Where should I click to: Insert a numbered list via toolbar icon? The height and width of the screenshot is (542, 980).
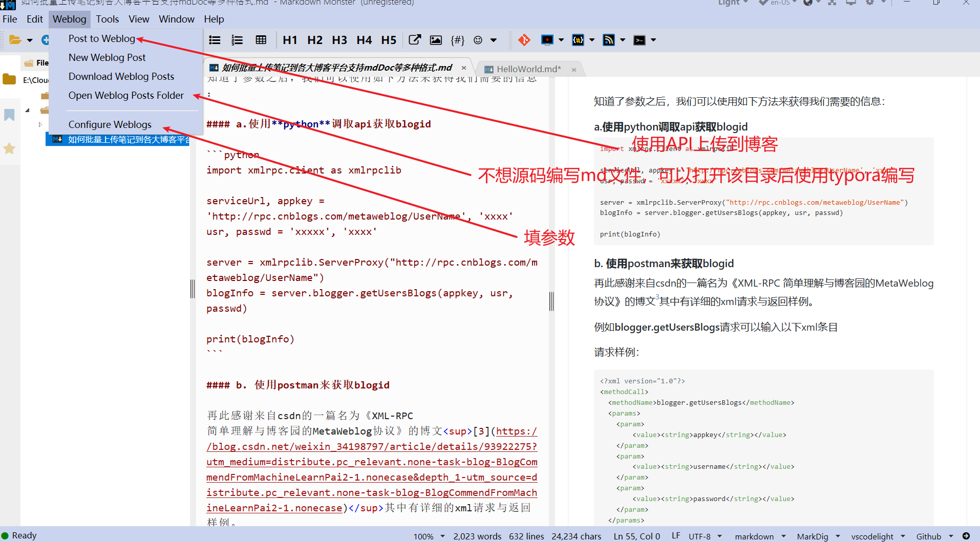(x=237, y=40)
